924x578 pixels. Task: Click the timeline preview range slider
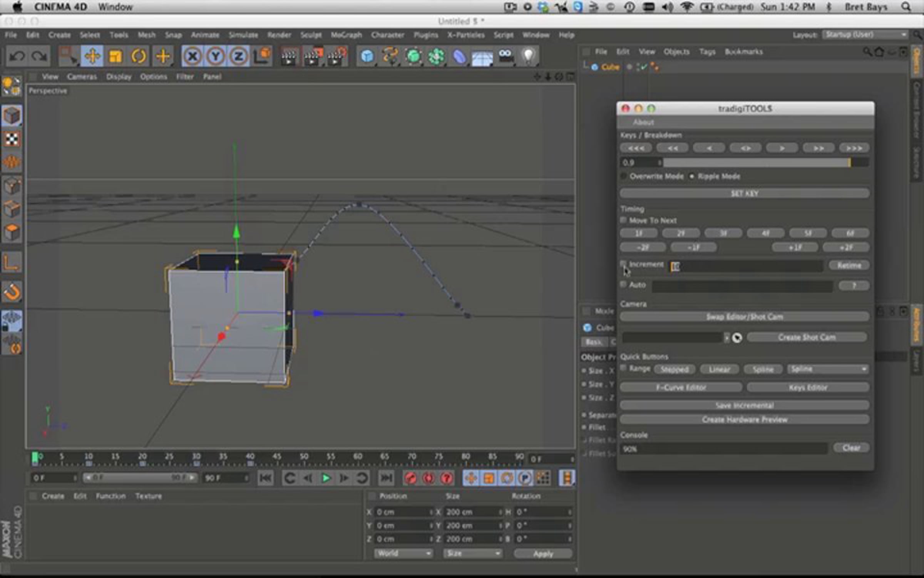pos(140,478)
